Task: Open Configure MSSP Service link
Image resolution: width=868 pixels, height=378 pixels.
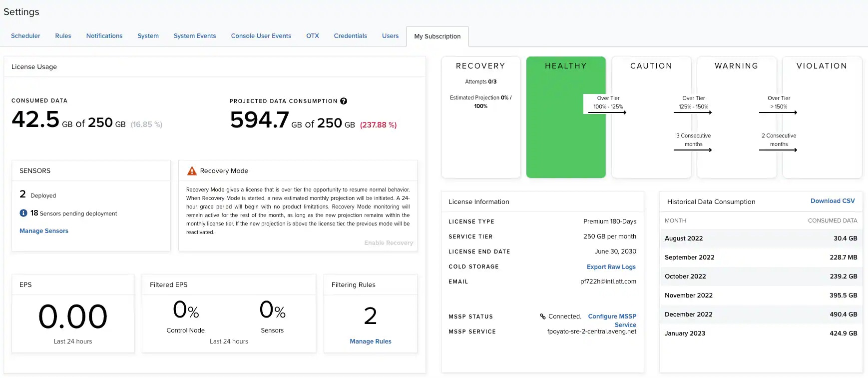Action: point(612,320)
